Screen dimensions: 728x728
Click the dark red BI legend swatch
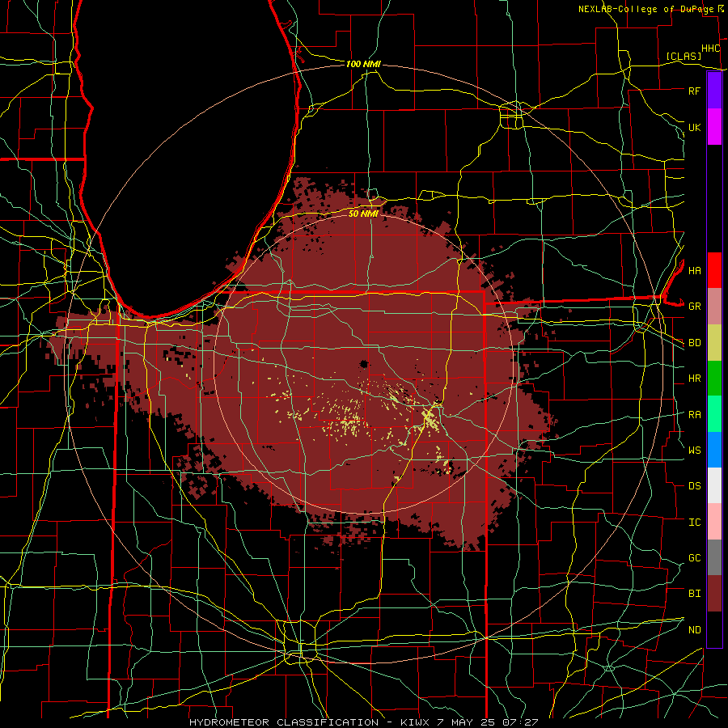714,594
